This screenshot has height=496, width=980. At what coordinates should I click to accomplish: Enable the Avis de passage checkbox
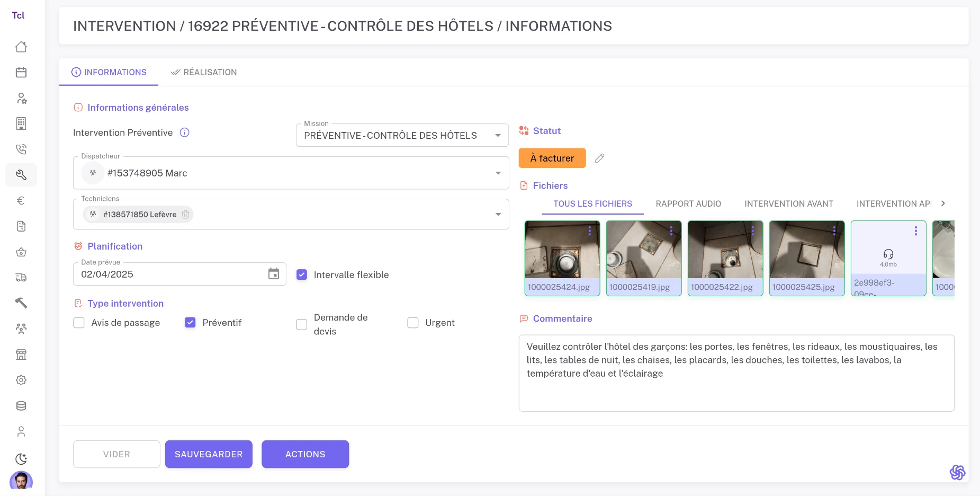pos(79,322)
